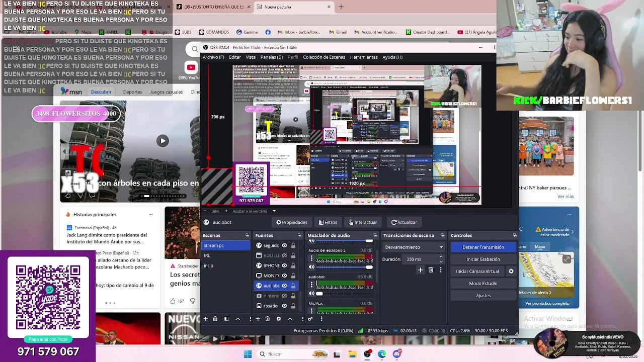The width and height of the screenshot is (644, 362).
Task: Hide the IPHONE source
Action: [x=284, y=265]
